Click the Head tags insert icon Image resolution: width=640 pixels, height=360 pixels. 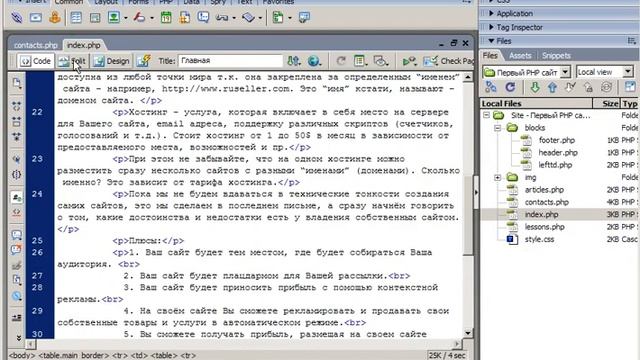[222, 18]
